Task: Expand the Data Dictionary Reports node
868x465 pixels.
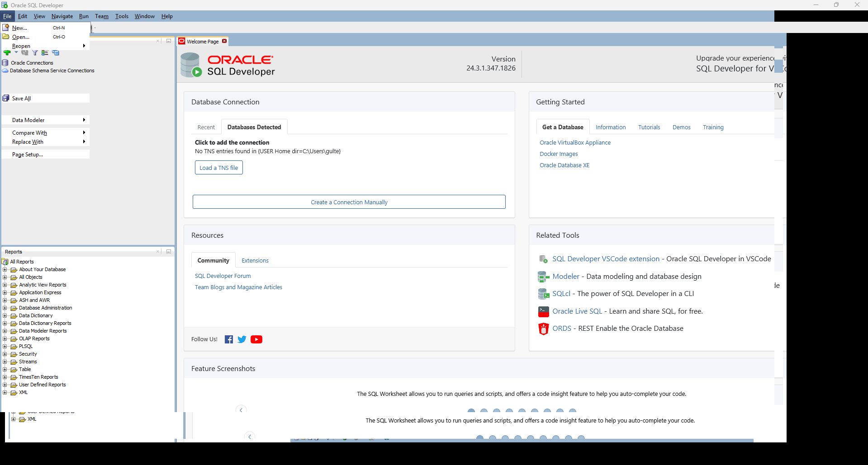Action: pos(5,323)
